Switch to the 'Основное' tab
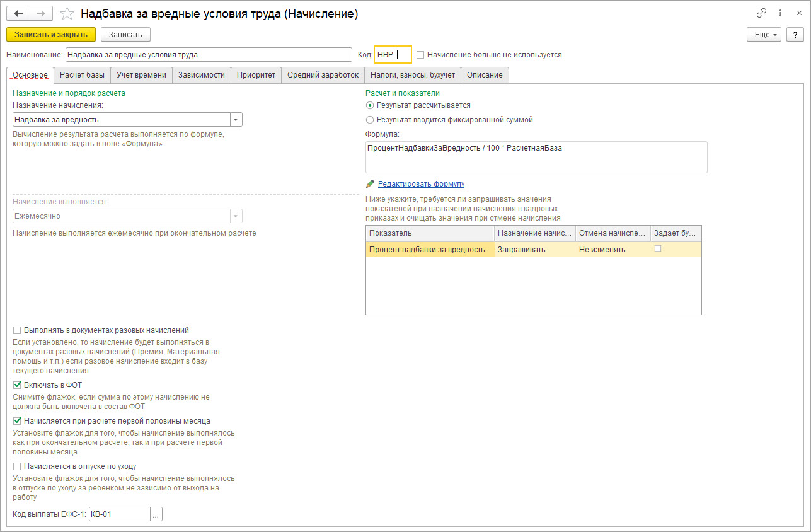The height and width of the screenshot is (532, 811). click(30, 75)
